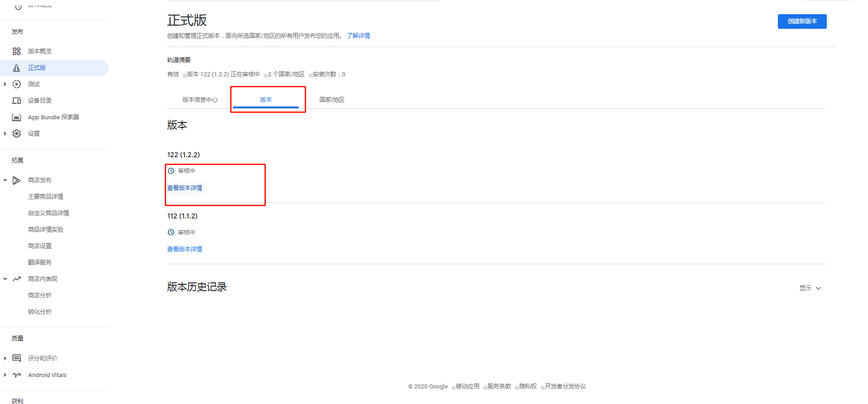The height and width of the screenshot is (404, 868).
Task: Open the 移动应用 footer link
Action: pyautogui.click(x=468, y=386)
